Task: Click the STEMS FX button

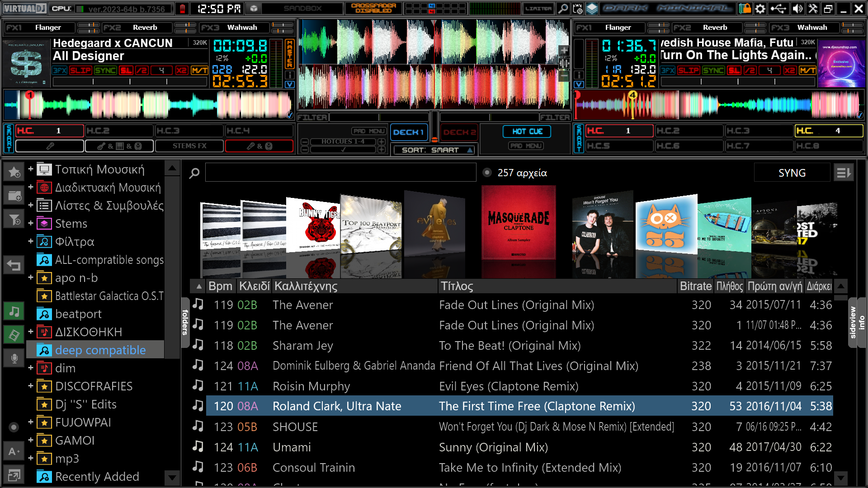Action: pyautogui.click(x=189, y=146)
